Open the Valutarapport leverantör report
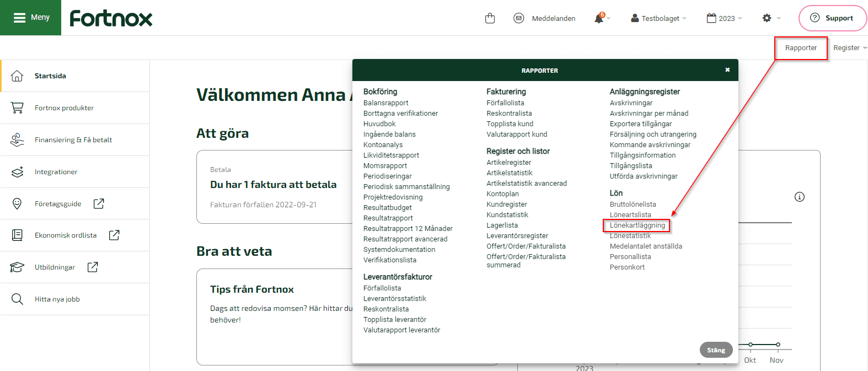 click(x=401, y=330)
